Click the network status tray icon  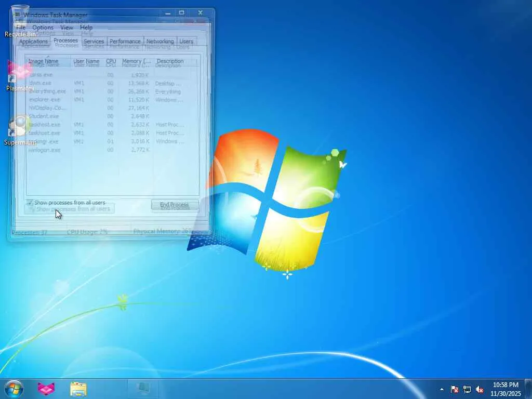coord(467,390)
